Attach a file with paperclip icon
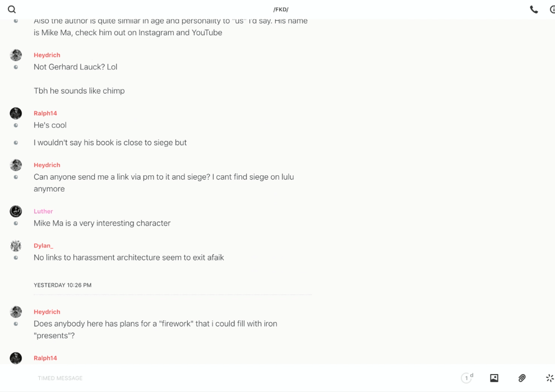The image size is (555, 392). (522, 378)
